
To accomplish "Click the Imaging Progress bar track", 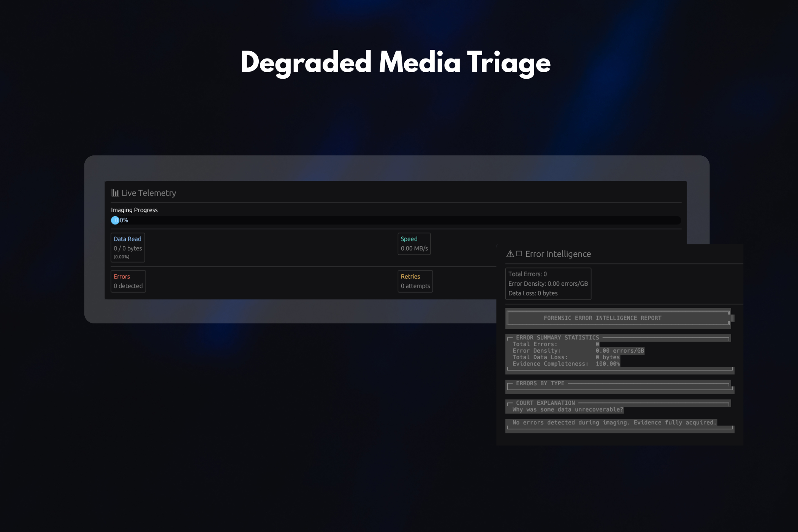I will [x=395, y=220].
